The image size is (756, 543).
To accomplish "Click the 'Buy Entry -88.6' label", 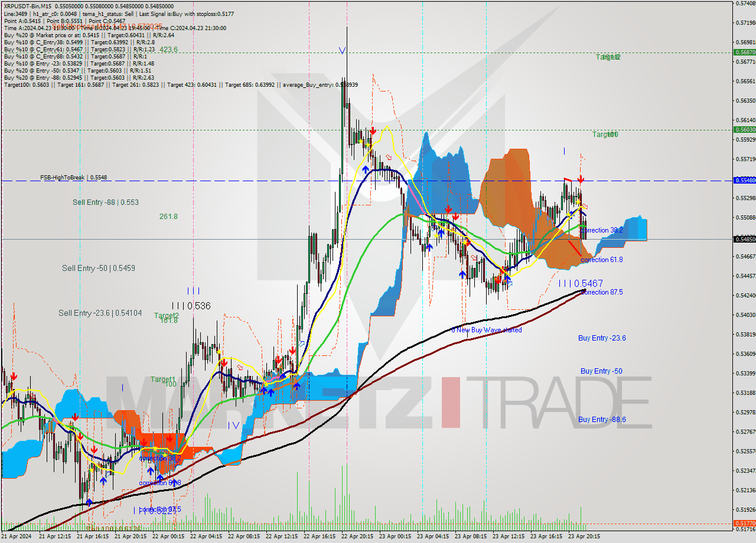I will tap(602, 420).
